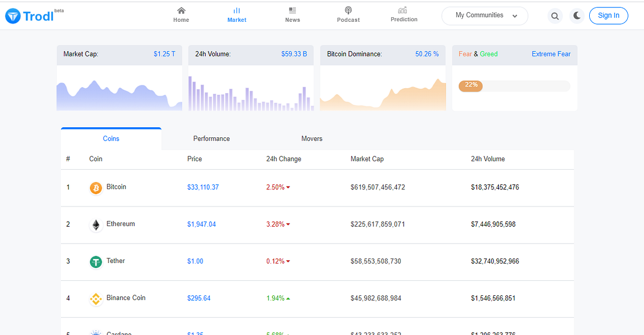Click the Fear & Greed 22% progress bar
Screen dimensions: 644x335
click(514, 85)
